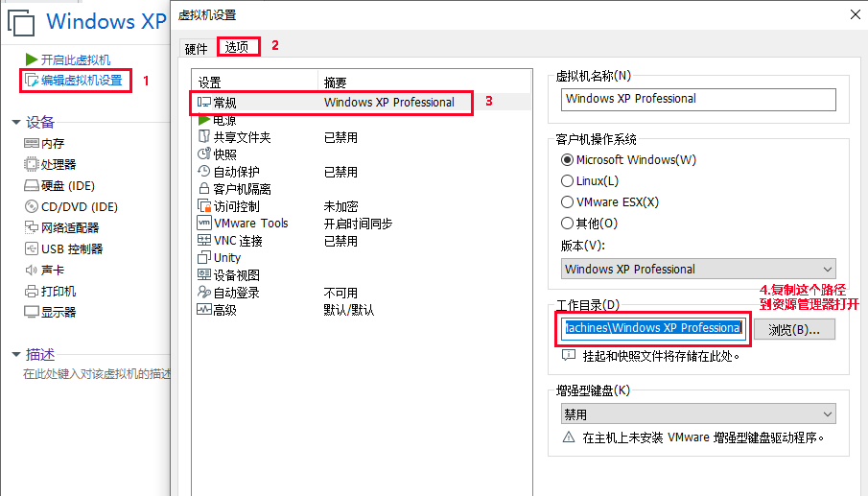Select the Other 其他(O) radio button

tap(567, 224)
